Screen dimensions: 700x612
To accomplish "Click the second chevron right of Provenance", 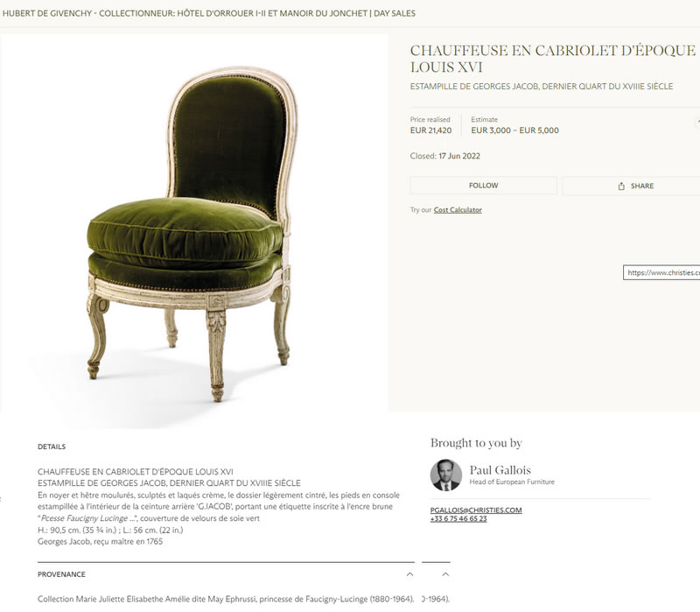I will click(445, 574).
